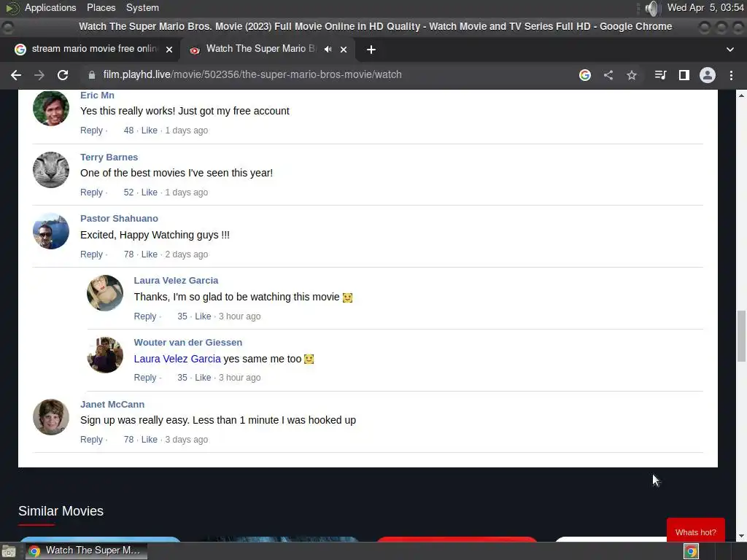Like Pastor Shahuano's comment
The height and width of the screenshot is (560, 747).
[x=149, y=254]
